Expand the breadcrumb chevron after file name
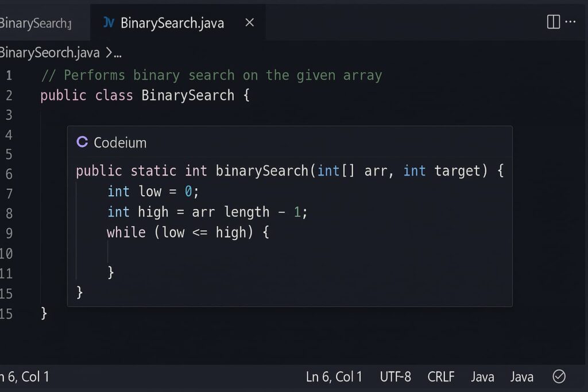The image size is (588, 392). (109, 53)
